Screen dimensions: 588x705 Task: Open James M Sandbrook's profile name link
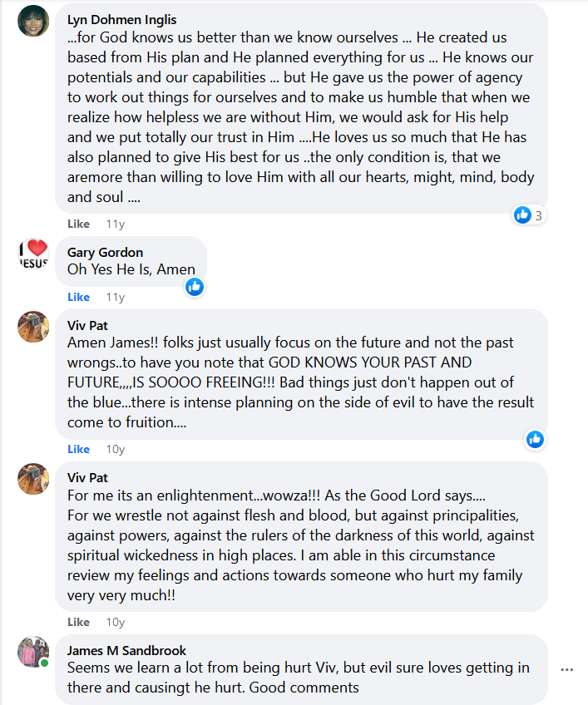(126, 651)
